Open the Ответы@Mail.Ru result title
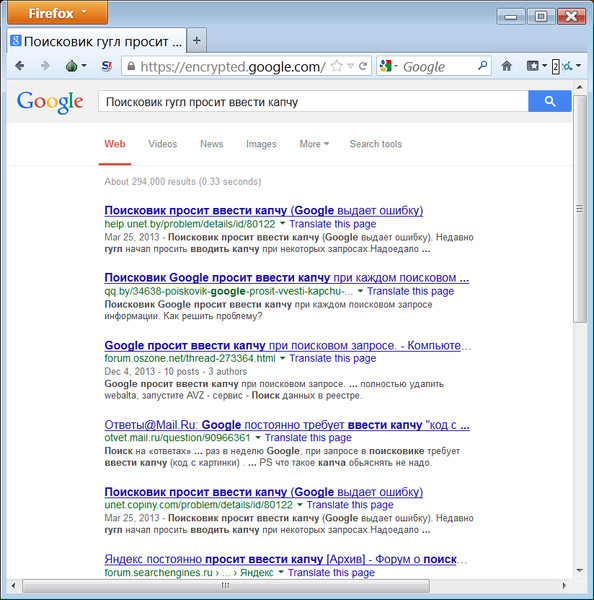This screenshot has width=594, height=600. tap(287, 425)
